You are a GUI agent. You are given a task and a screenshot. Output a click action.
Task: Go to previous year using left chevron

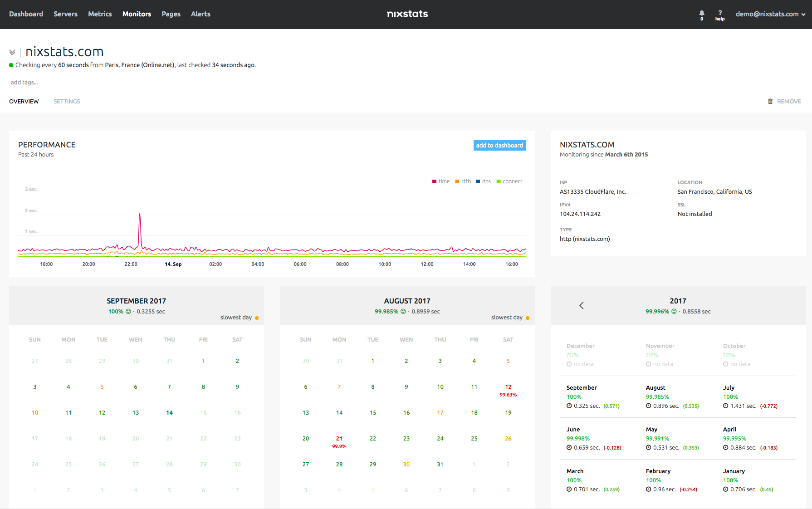coord(582,305)
